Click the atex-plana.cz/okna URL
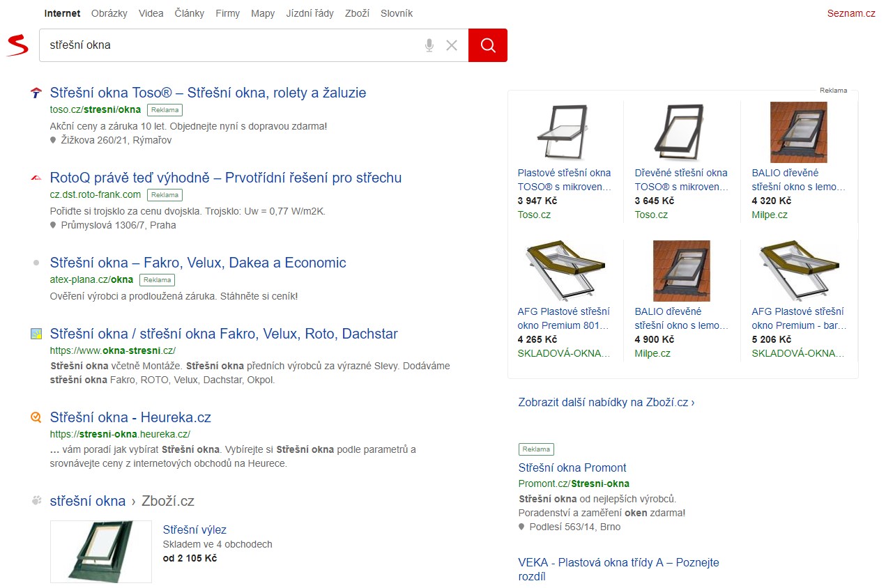The width and height of the screenshot is (886, 588). click(91, 279)
